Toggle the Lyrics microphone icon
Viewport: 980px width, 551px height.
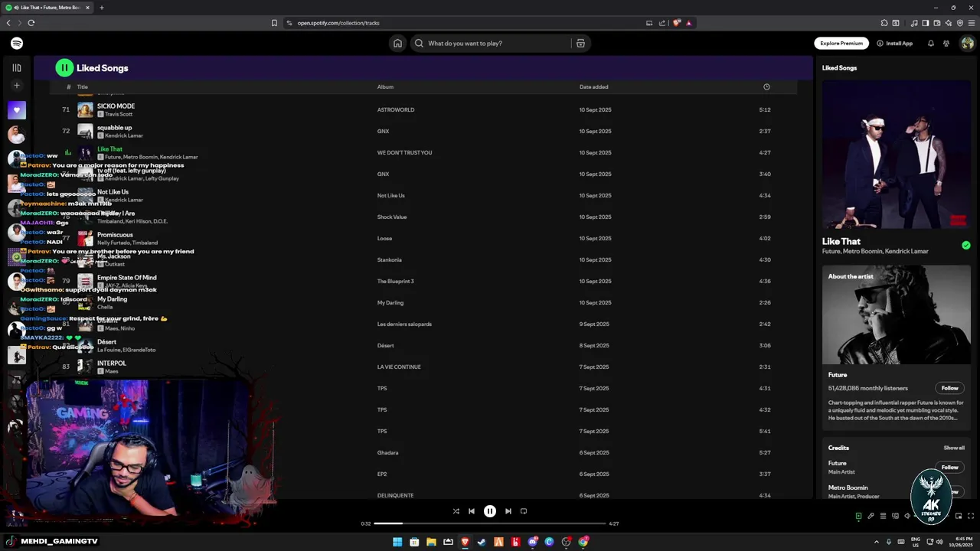[871, 517]
